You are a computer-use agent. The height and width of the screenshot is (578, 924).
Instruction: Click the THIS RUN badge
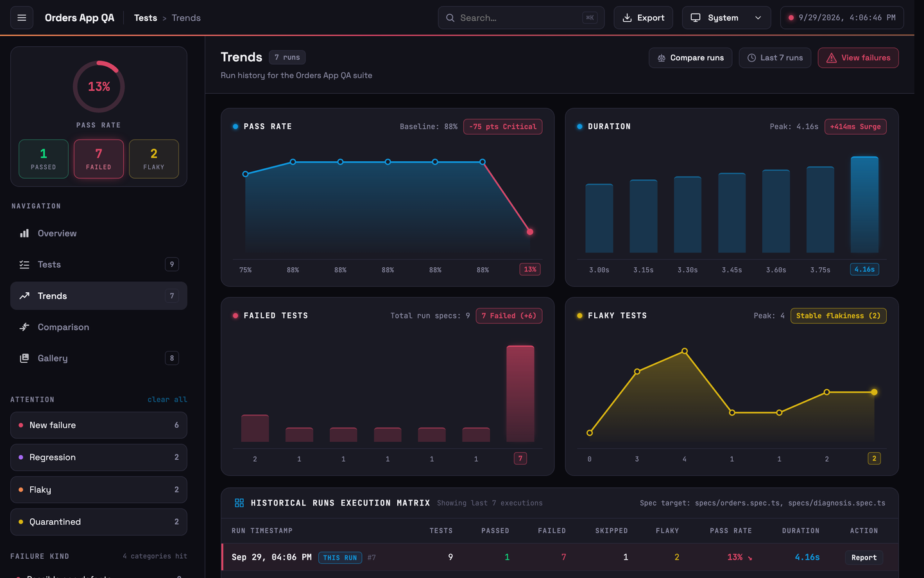click(x=340, y=557)
